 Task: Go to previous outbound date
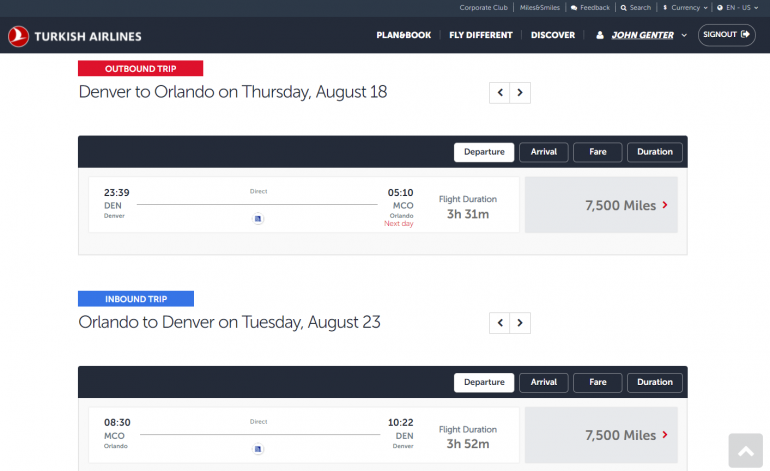click(x=500, y=93)
